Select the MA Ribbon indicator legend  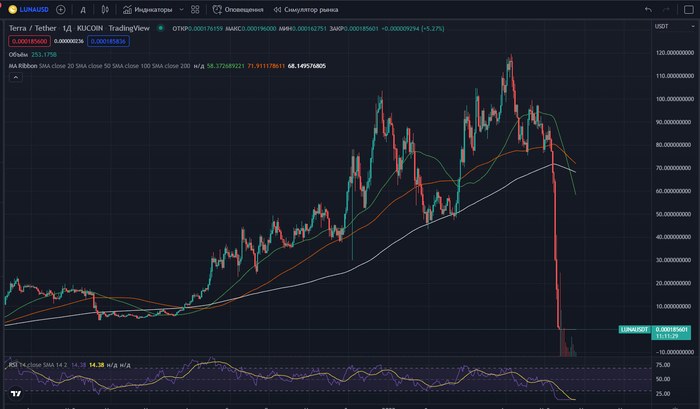[x=22, y=65]
